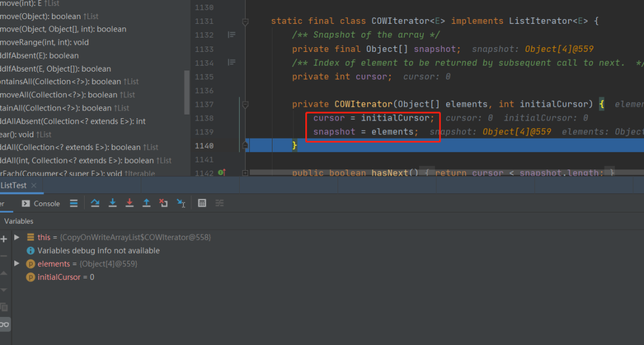Viewport: 644px width, 345px height.
Task: Select 'dAllAbsent(Collection<? extends E>): int' entry
Action: coord(73,121)
